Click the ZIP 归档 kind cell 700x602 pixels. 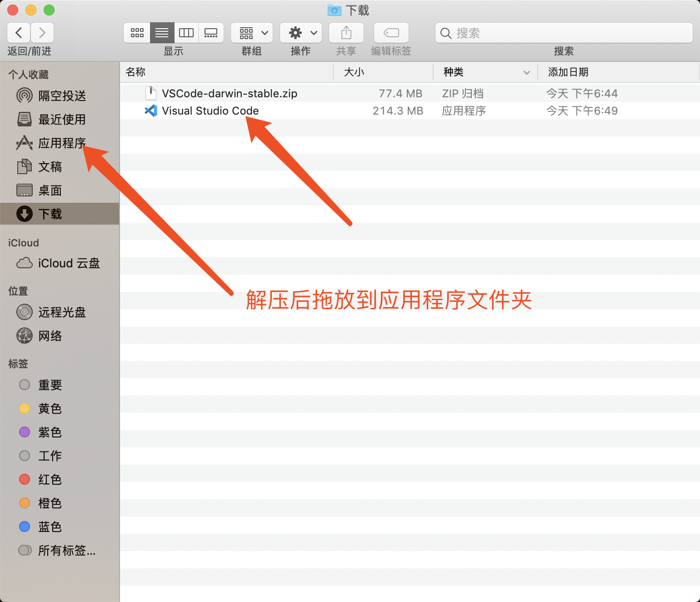point(463,93)
